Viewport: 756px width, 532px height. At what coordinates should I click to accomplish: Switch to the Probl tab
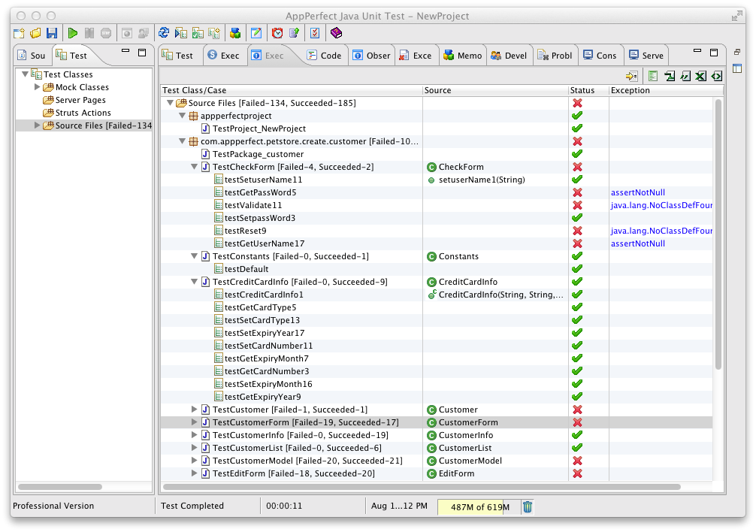coord(555,56)
